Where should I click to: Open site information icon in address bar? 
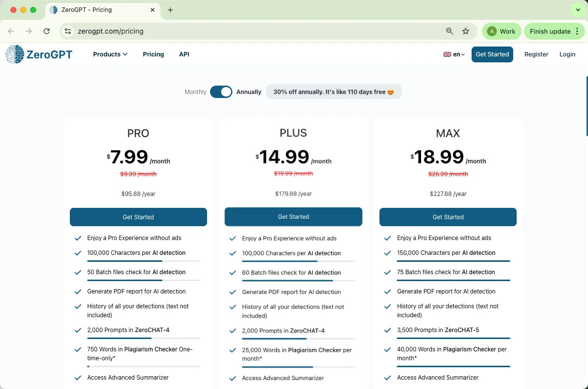click(68, 31)
